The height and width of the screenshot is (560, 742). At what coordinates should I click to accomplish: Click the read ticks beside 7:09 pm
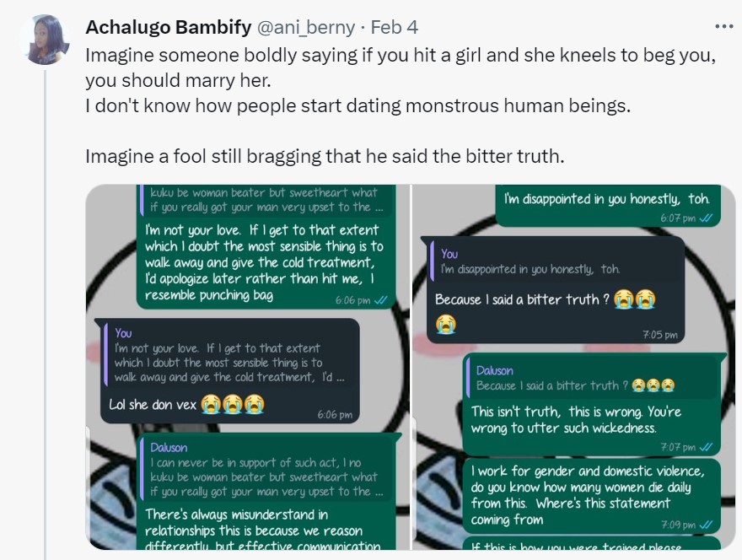707,524
